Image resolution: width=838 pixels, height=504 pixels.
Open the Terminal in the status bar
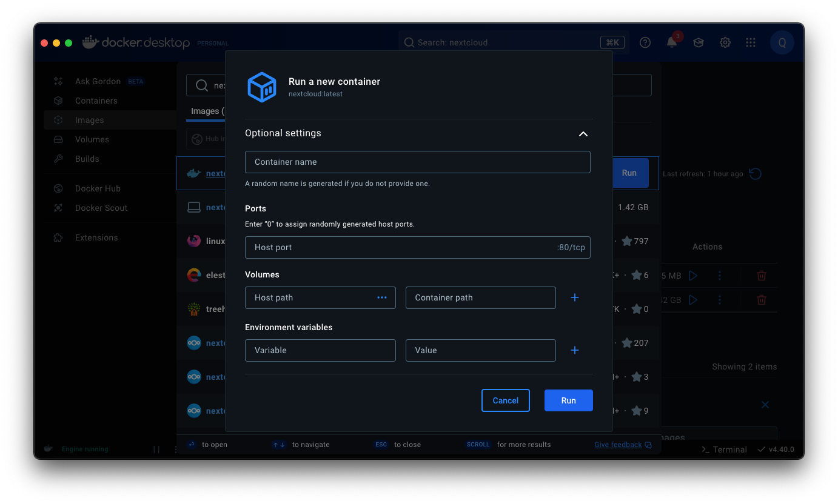coord(724,449)
